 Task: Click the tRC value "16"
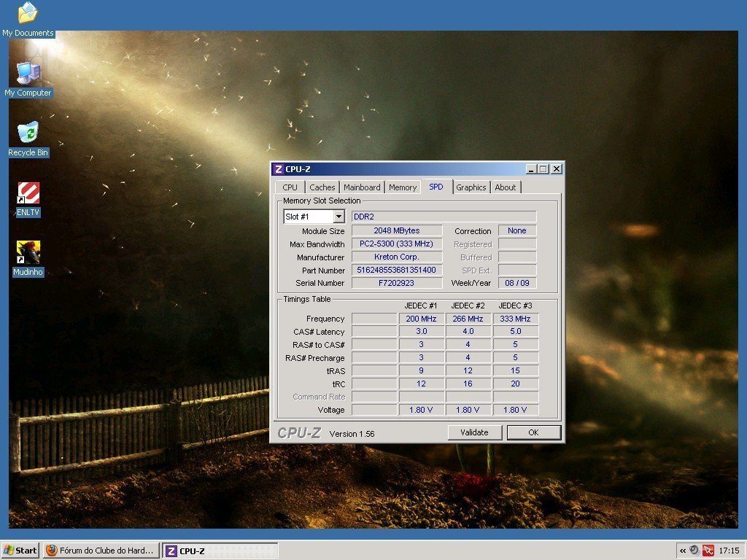click(468, 384)
